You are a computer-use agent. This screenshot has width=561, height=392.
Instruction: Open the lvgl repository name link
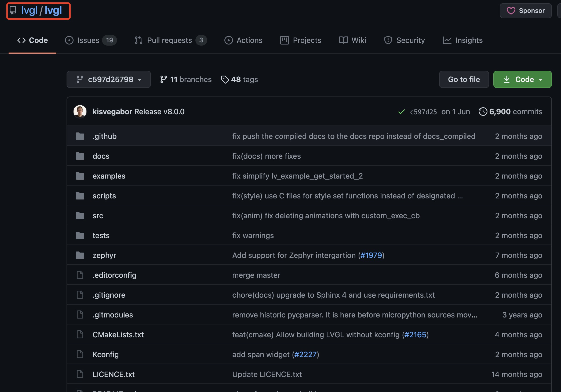point(53,10)
